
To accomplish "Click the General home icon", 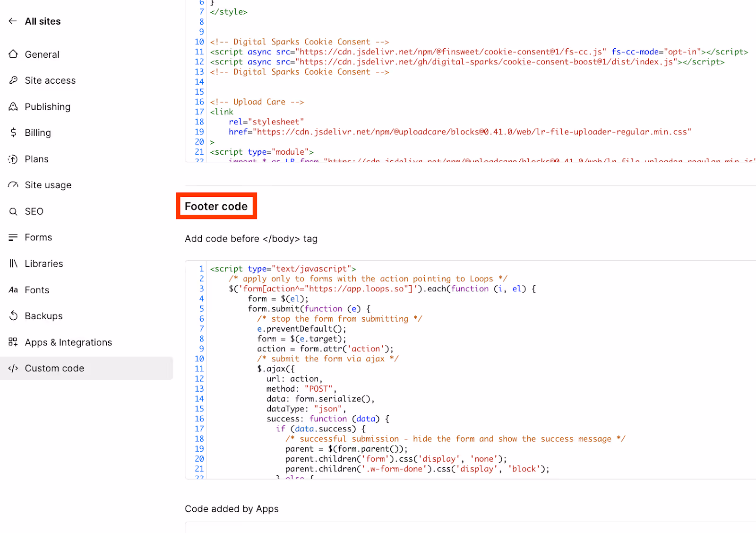I will tap(13, 54).
